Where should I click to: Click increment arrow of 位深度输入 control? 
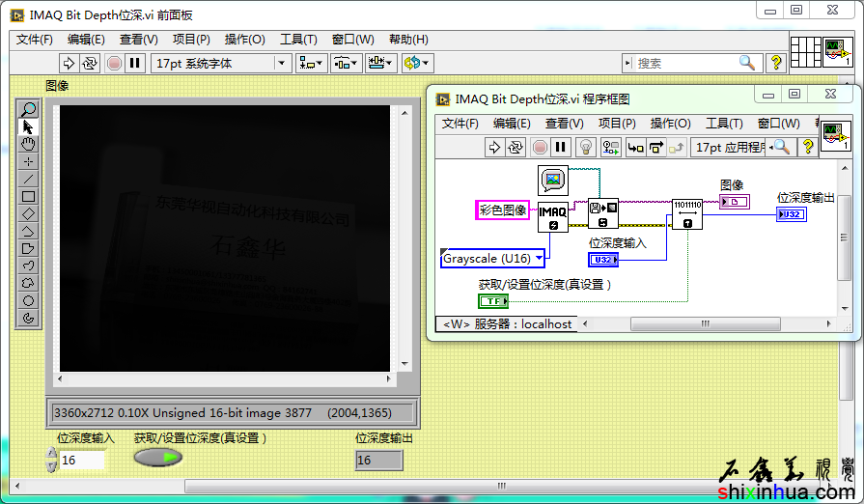point(51,454)
